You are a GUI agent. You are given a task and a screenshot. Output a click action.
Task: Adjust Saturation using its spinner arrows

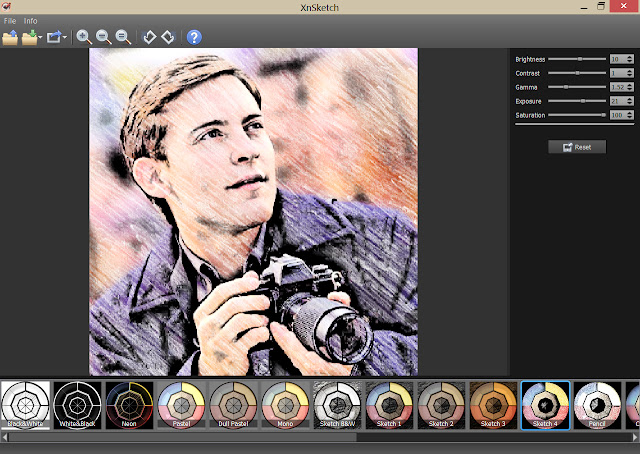630,115
